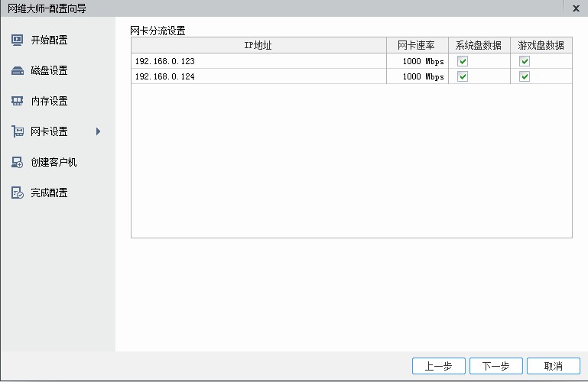The width and height of the screenshot is (588, 382).
Task: Cancel the wizard with 取消 button
Action: 553,366
